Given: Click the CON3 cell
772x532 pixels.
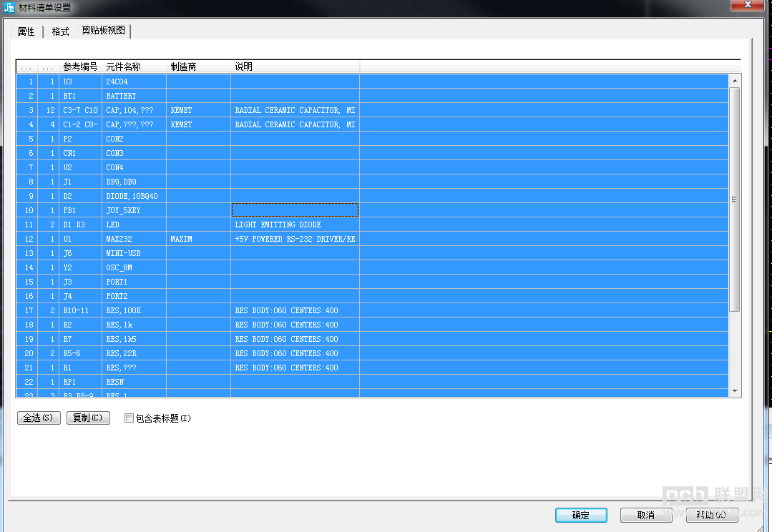Looking at the screenshot, I should pos(134,153).
